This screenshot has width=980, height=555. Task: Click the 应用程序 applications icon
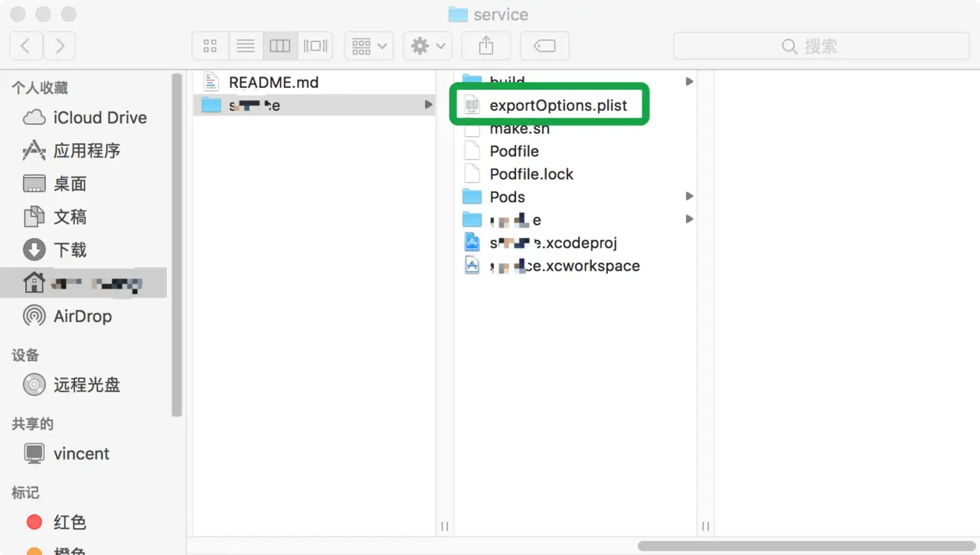[34, 150]
